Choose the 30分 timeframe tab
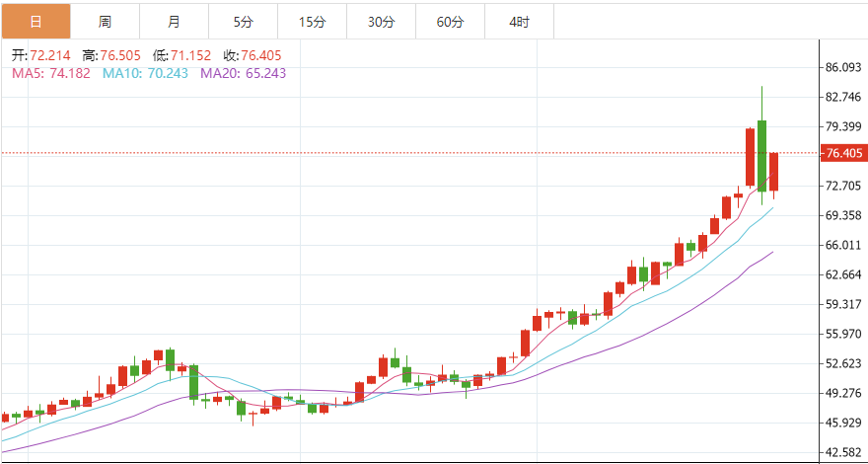868x464 pixels. 381,21
